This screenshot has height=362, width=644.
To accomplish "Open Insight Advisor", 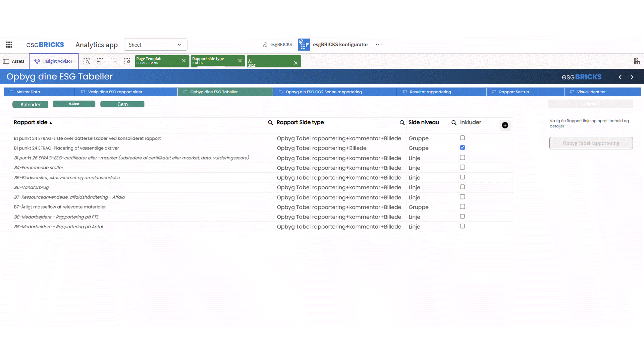I will tap(54, 61).
